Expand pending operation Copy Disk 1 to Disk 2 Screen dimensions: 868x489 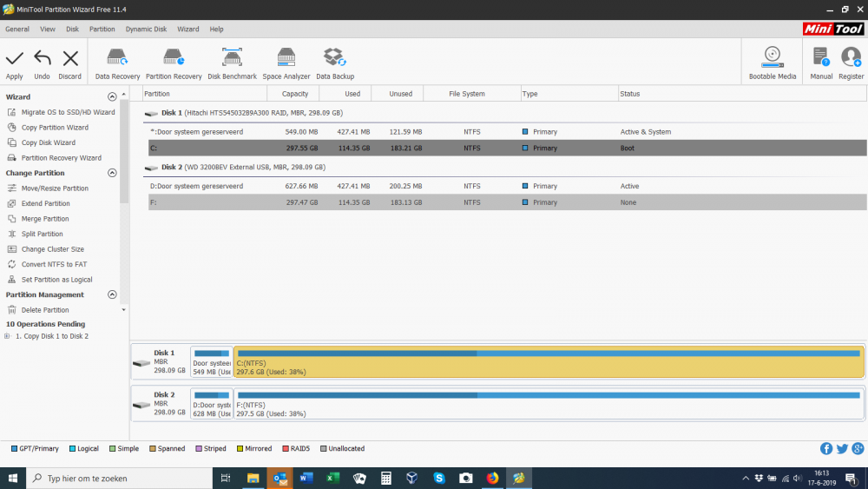click(x=7, y=336)
